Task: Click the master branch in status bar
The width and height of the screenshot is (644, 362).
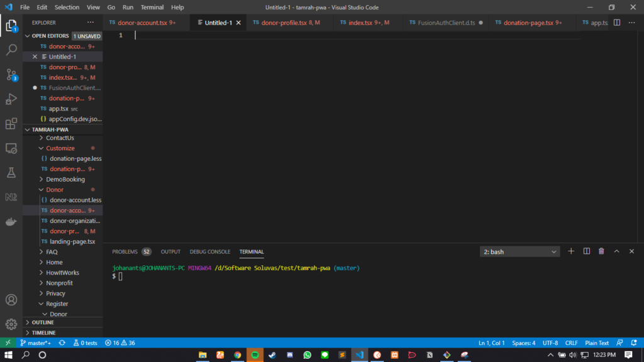Action: point(35,343)
